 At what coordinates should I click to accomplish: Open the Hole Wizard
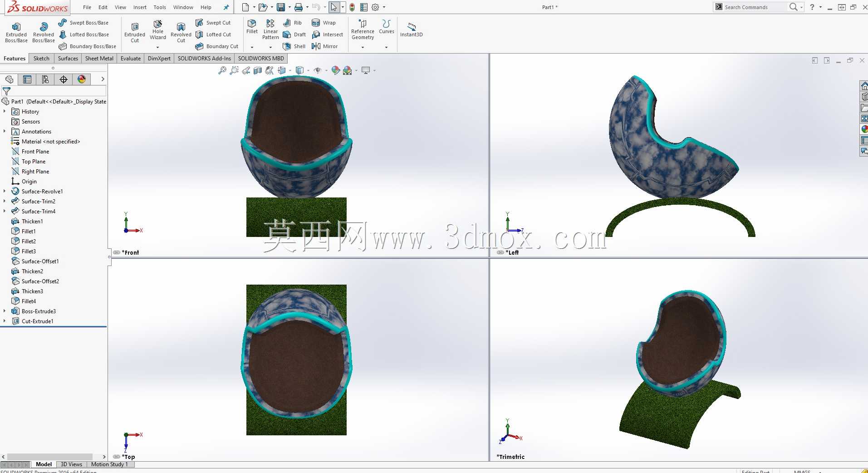158,30
